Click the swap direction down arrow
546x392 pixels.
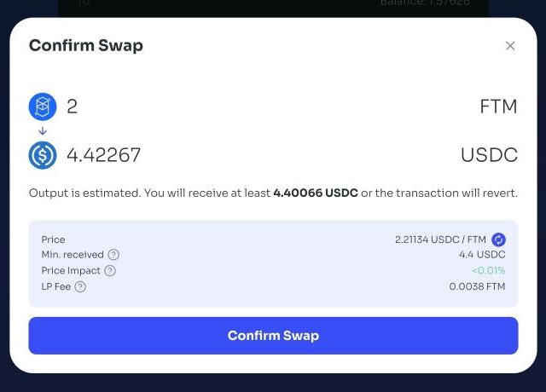(x=43, y=131)
